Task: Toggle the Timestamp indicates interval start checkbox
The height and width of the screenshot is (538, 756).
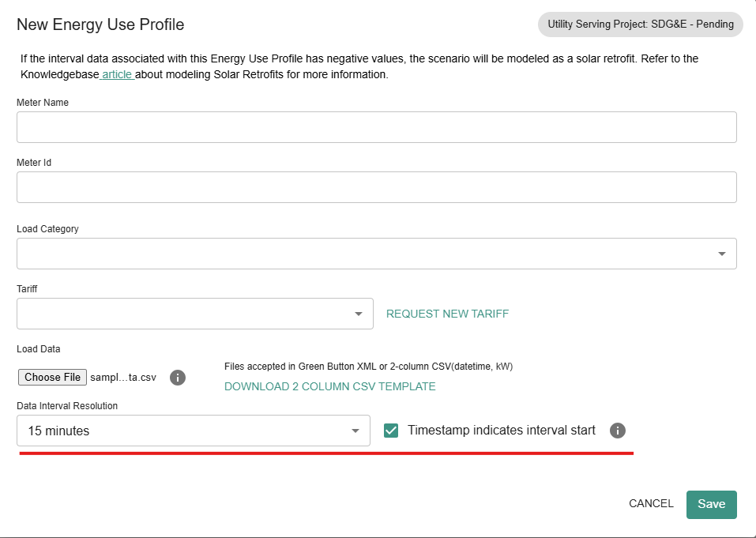Action: click(x=391, y=431)
